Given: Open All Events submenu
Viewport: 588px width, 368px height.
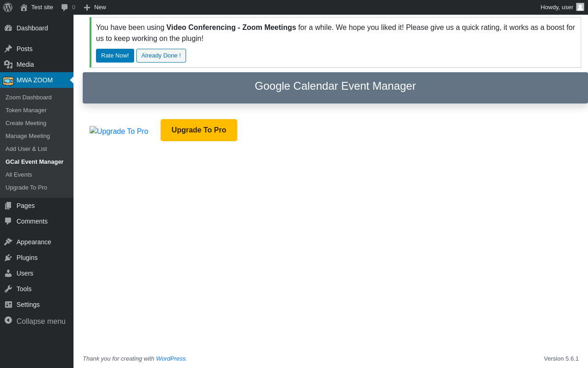Looking at the screenshot, I should coord(19,175).
